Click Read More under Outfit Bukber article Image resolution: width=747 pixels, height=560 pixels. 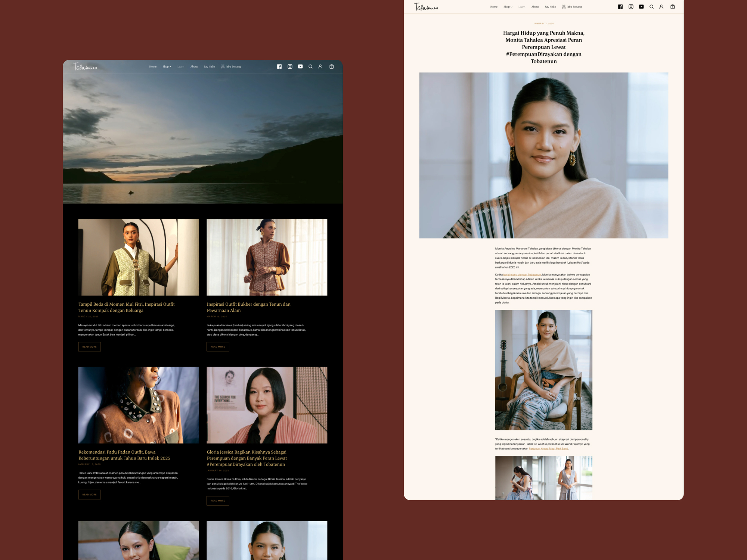tap(218, 347)
